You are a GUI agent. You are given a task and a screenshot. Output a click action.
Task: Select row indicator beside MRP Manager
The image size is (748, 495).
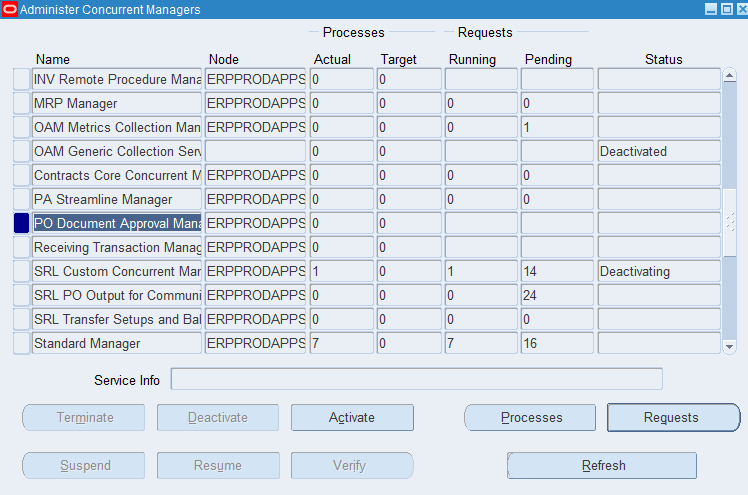[x=21, y=103]
